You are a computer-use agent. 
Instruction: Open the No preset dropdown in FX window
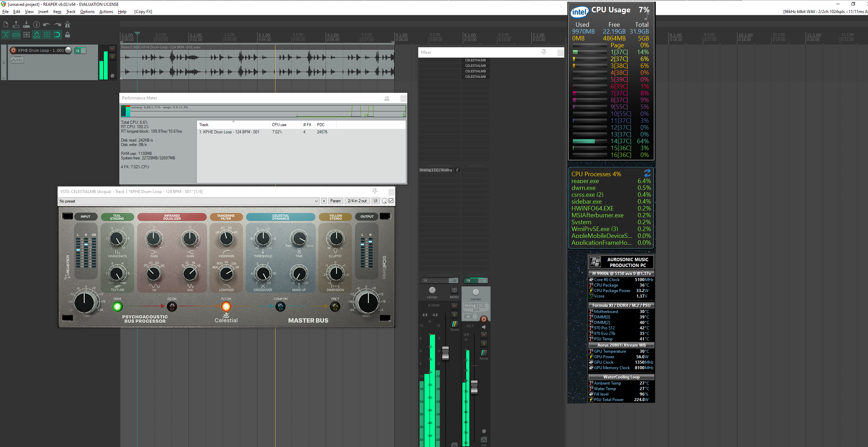tap(189, 201)
